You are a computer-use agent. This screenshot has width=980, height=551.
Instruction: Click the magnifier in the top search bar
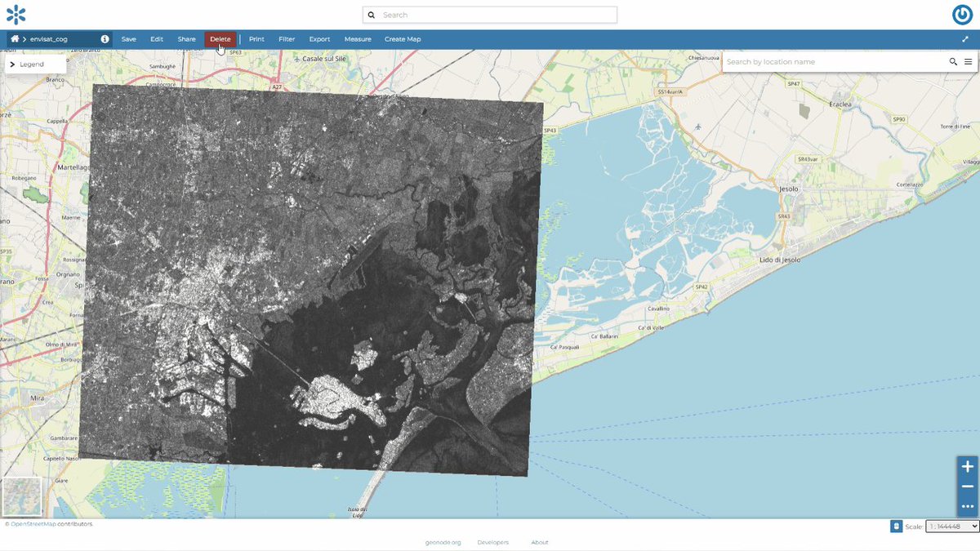pyautogui.click(x=372, y=15)
